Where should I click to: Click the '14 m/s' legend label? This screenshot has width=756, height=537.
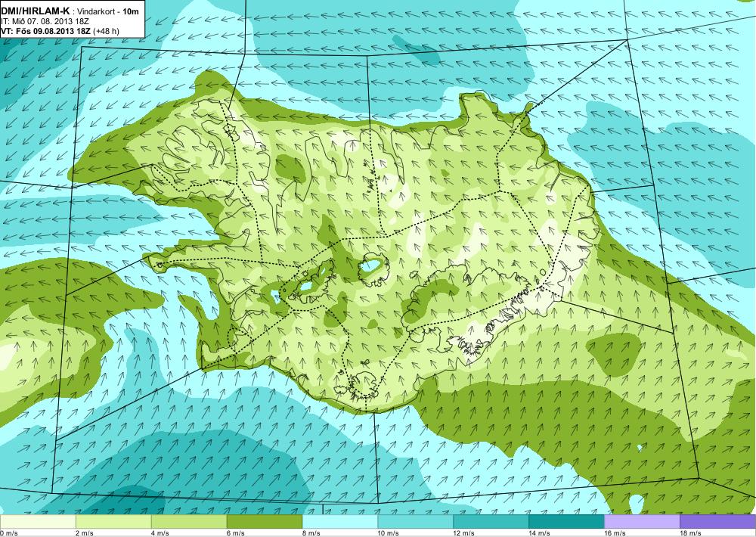pos(540,533)
